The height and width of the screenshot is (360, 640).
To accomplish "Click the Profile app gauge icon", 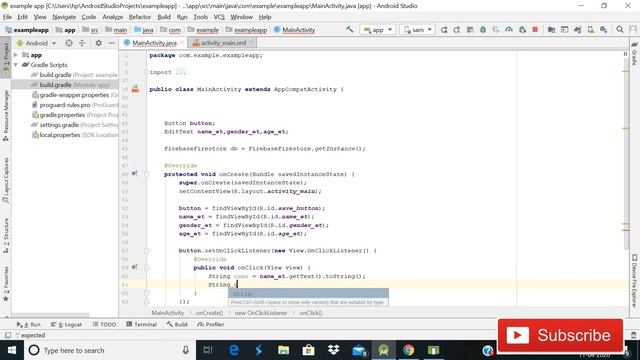I will click(x=509, y=30).
